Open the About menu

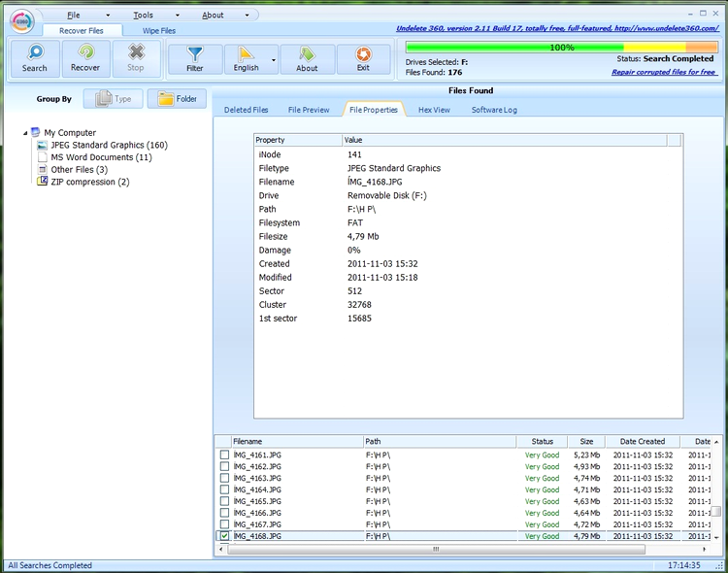[213, 16]
